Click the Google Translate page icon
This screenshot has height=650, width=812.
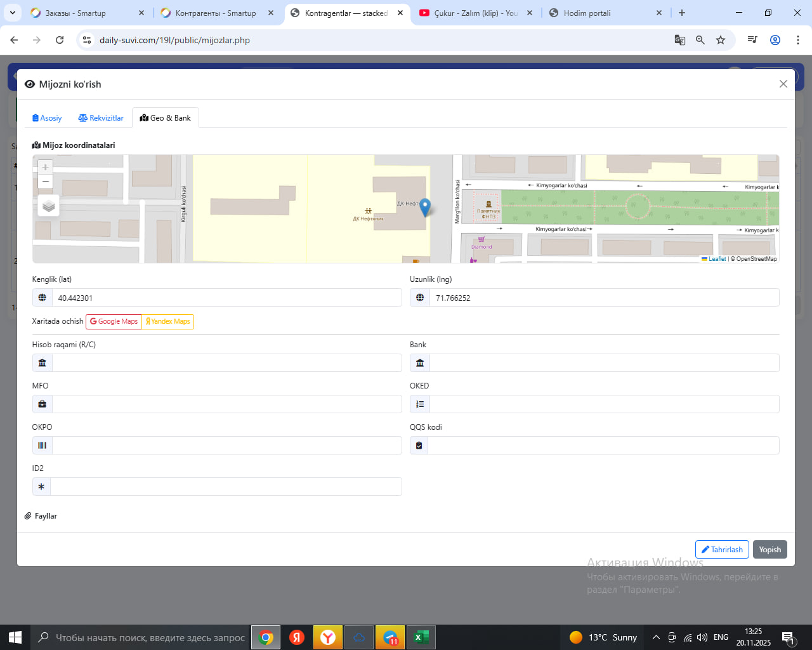coord(680,40)
